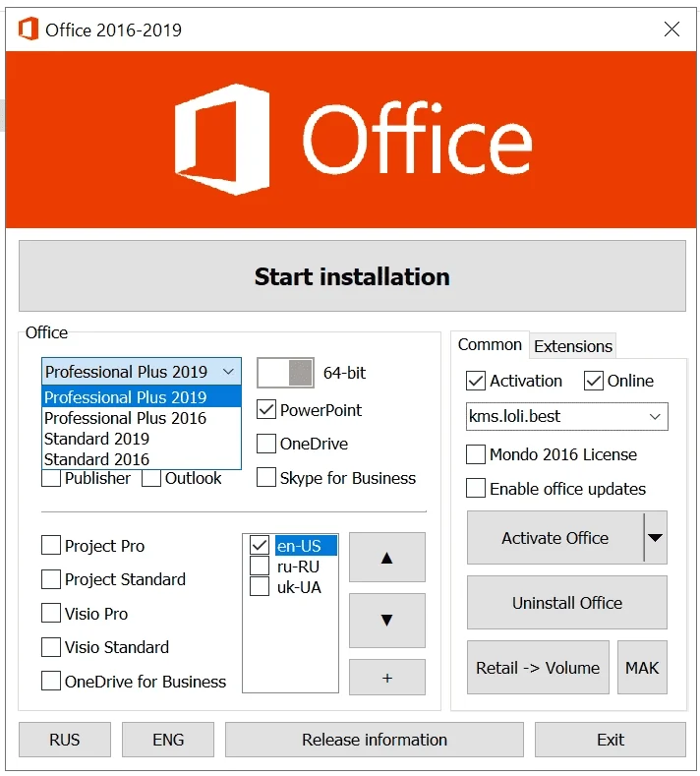This screenshot has height=776, width=700.
Task: Switch to the Extensions tab
Action: coord(573,346)
